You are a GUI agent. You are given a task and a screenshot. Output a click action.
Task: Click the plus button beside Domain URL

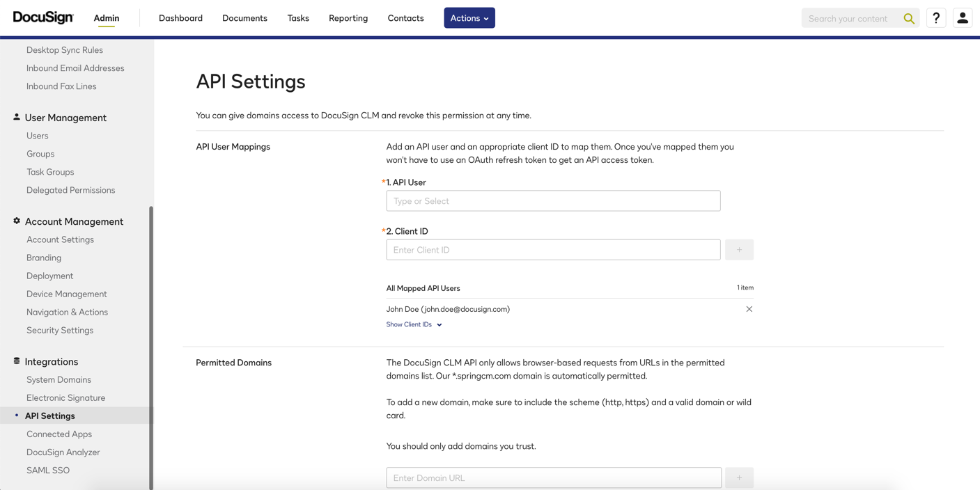tap(739, 477)
